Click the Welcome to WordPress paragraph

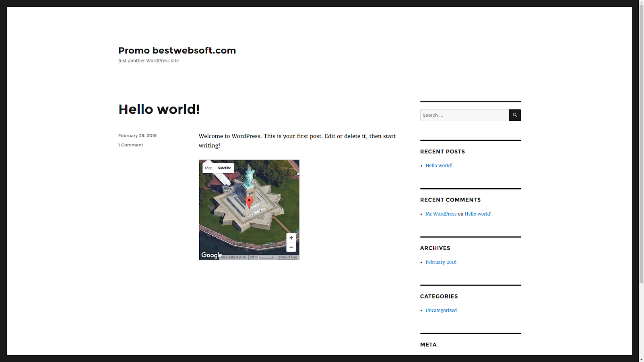point(297,141)
